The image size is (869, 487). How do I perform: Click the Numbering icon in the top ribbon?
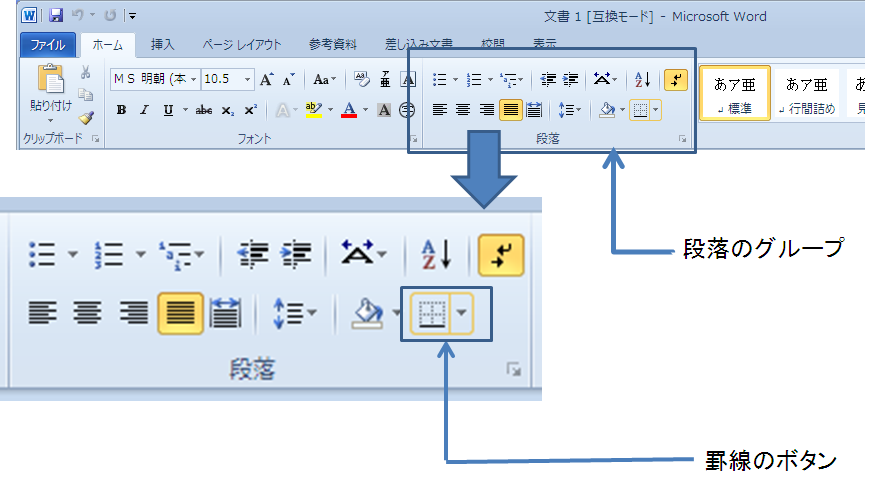point(474,80)
